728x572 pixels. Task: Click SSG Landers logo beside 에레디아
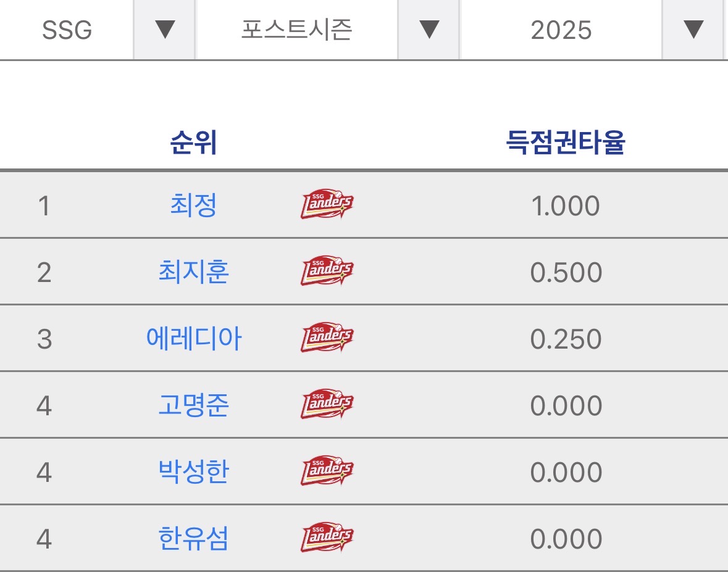point(327,339)
